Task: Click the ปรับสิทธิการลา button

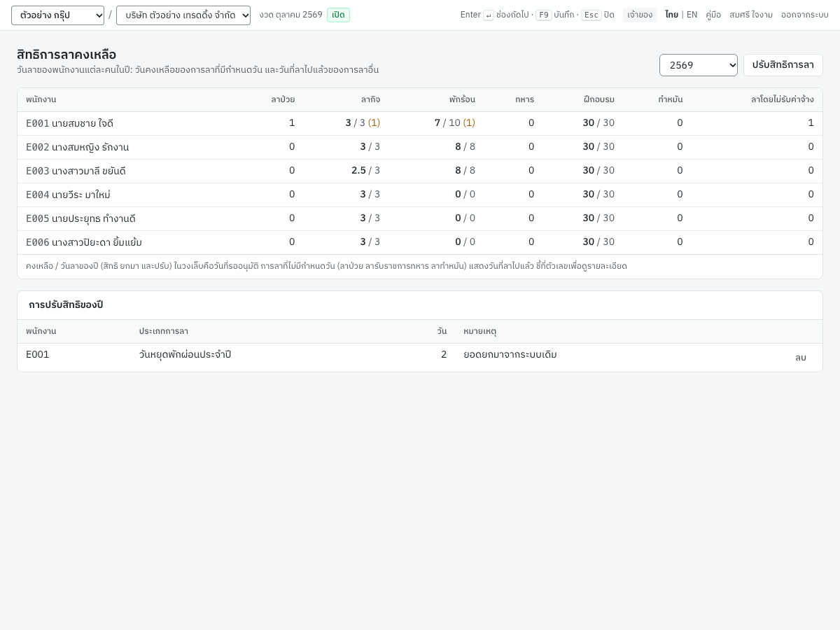Action: coord(783,65)
